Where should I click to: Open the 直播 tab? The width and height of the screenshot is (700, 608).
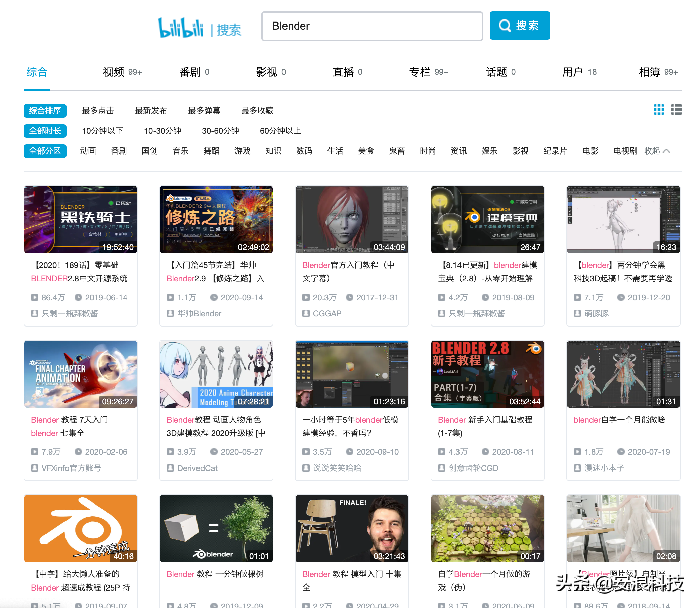347,72
